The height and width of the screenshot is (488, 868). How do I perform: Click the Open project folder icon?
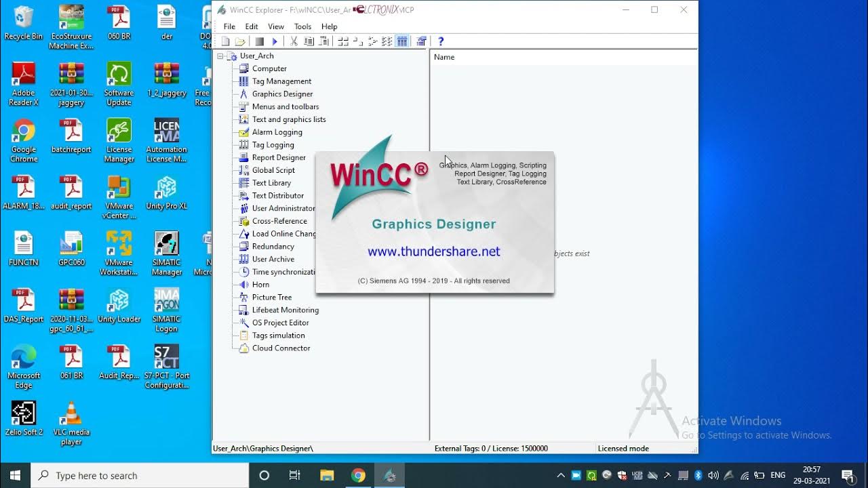[240, 41]
